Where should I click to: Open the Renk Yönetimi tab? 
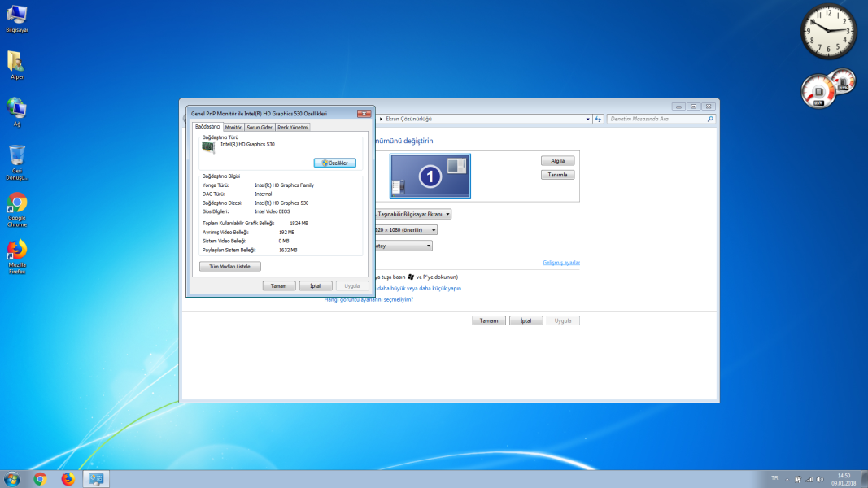pos(293,127)
